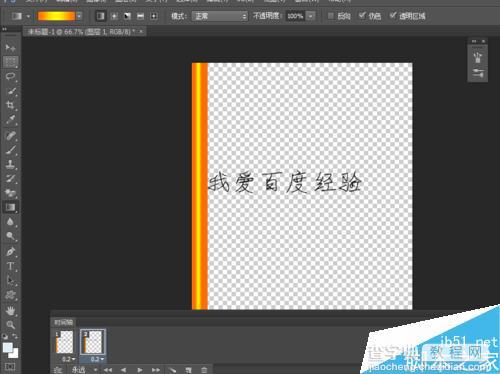Select the Hand tool
The height and width of the screenshot is (374, 500).
(x=10, y=311)
